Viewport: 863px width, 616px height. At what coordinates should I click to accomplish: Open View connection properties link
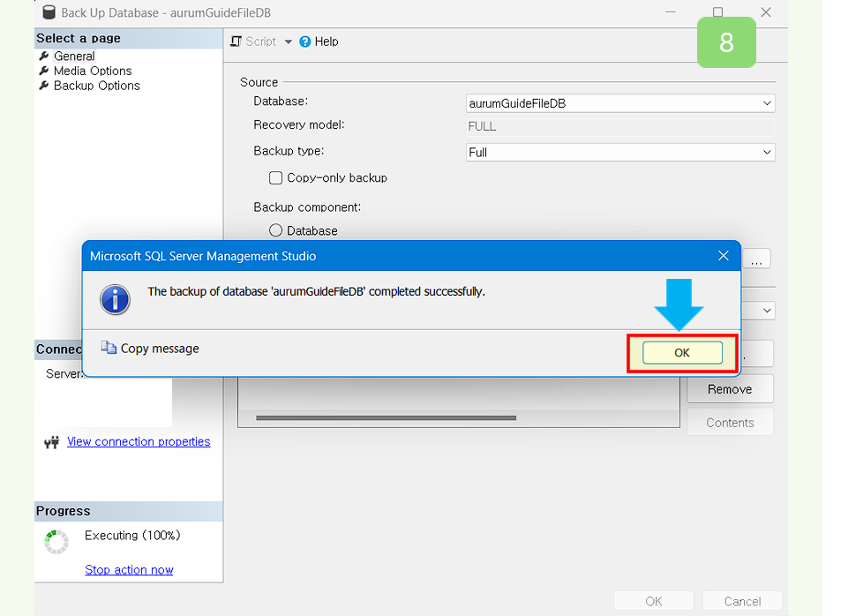139,441
